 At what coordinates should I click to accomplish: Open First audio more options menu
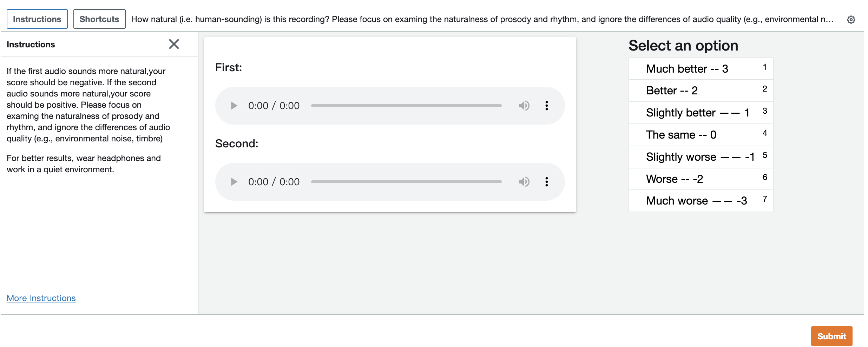[x=546, y=106]
